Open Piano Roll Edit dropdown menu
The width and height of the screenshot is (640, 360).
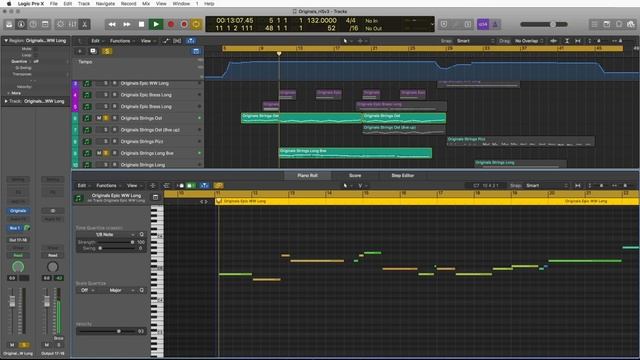coord(83,186)
